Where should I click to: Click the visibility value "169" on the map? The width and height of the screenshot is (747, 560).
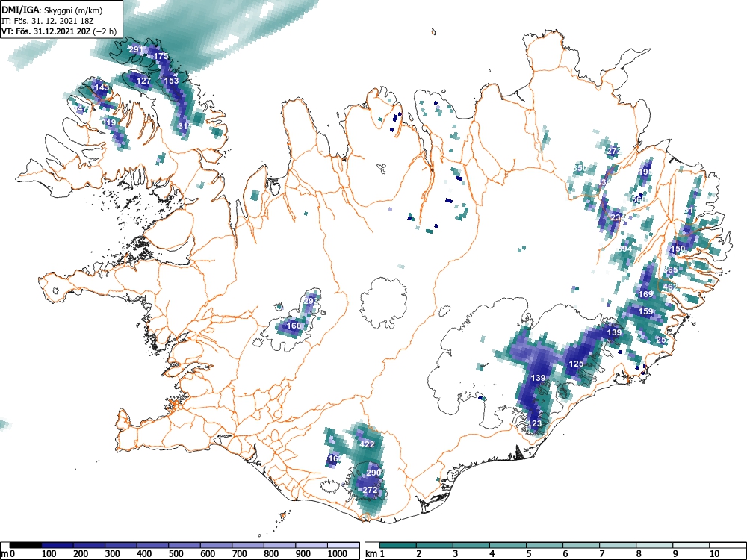click(645, 294)
